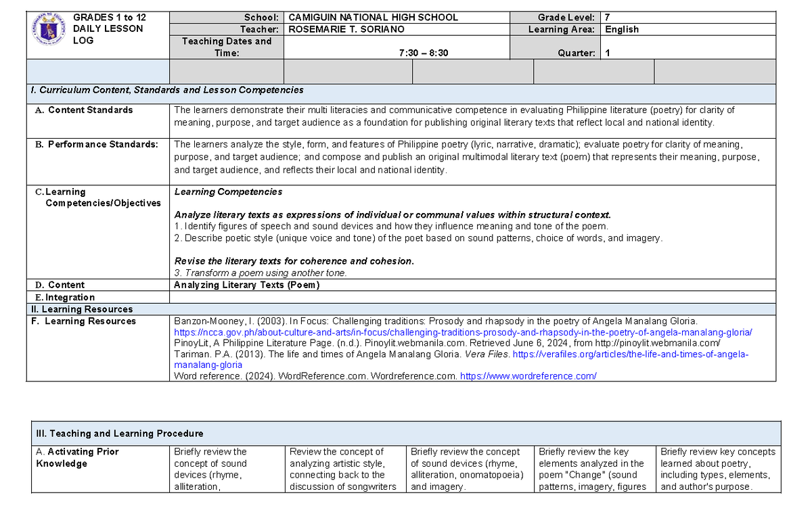Click the 'Teaching Dates and Time:' label
Image resolution: width=812 pixels, height=531 pixels.
227,47
